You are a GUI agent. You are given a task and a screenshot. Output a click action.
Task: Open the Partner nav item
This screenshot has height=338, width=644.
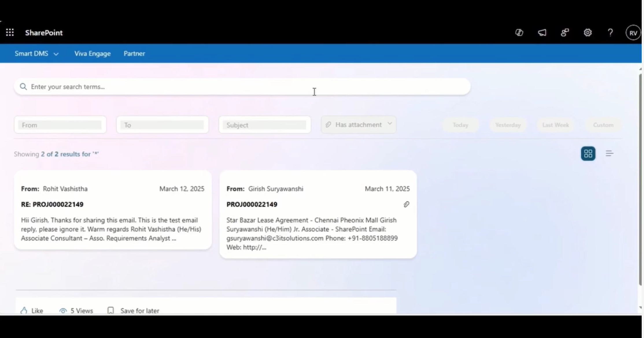point(134,53)
